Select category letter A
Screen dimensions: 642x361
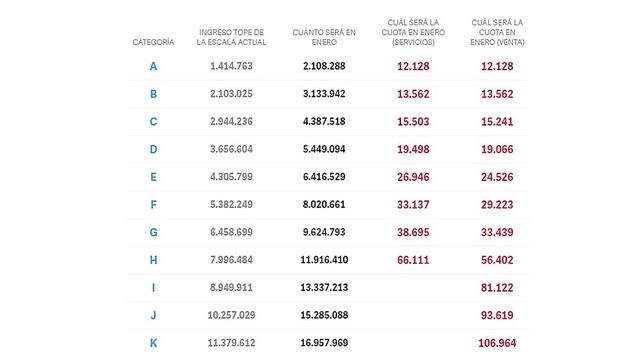pos(153,66)
